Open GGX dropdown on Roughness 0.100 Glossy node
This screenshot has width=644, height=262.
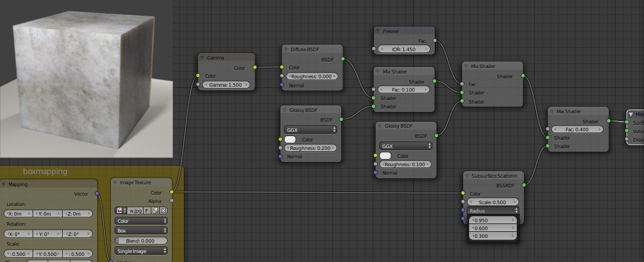406,146
